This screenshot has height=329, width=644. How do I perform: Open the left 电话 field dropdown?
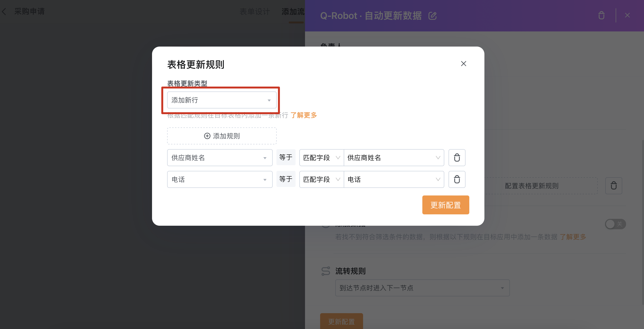(220, 180)
